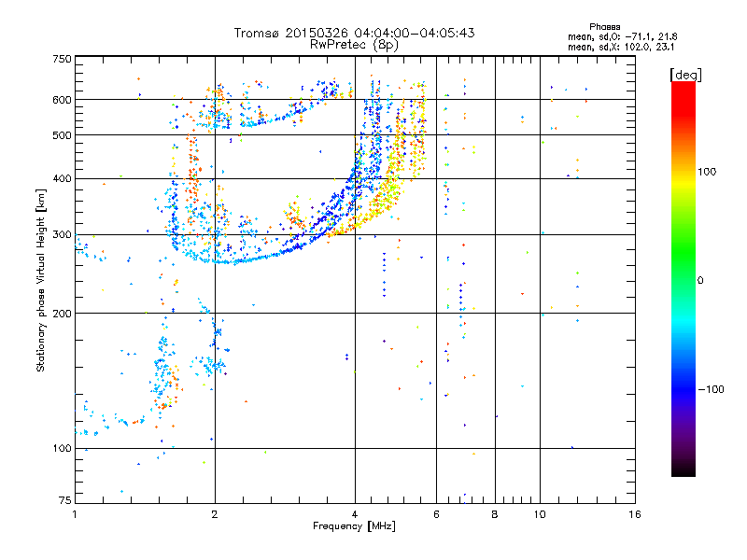Click the y-axis '75' tick label
This screenshot has height=560, width=747.
[x=65, y=500]
